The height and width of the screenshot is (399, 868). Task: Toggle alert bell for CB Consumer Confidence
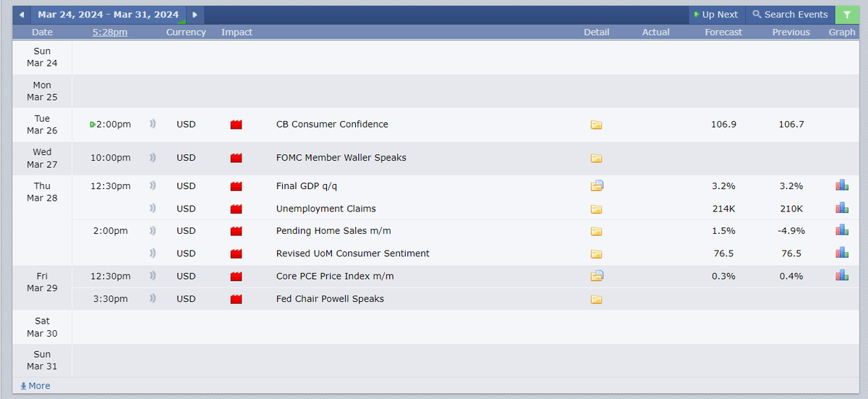click(x=153, y=125)
